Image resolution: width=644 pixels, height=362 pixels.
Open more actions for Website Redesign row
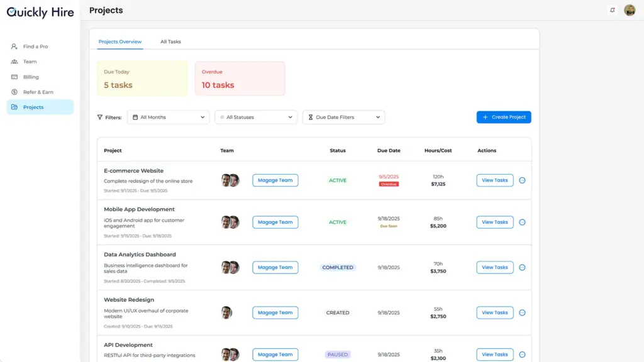tap(522, 312)
